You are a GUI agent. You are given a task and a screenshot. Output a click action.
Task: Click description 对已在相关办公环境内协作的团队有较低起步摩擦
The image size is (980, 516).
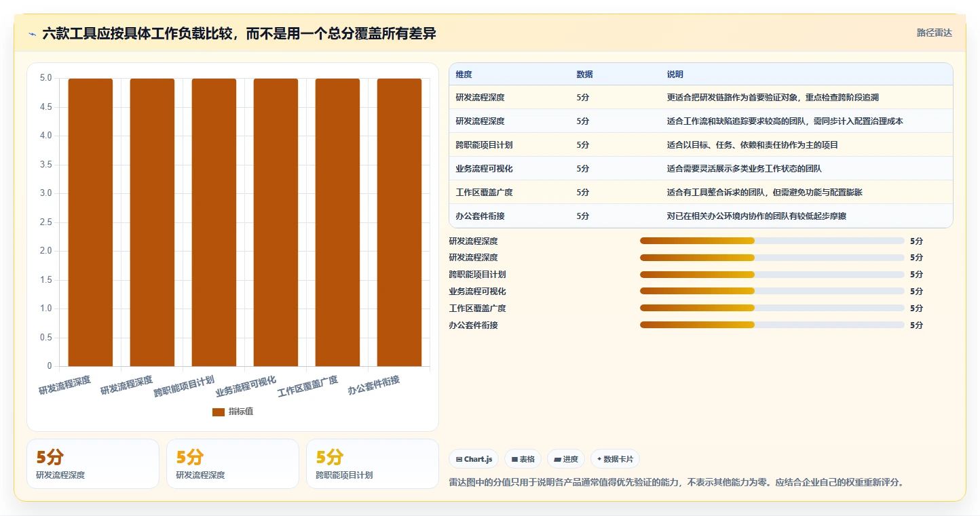tap(757, 216)
